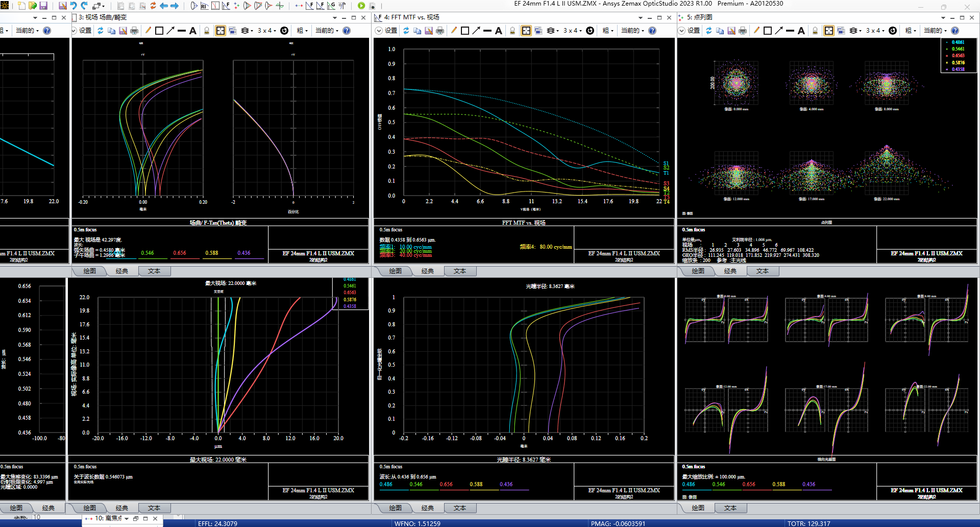Expand settings chevron in FFT MTF window
The height and width of the screenshot is (527, 980).
[379, 31]
